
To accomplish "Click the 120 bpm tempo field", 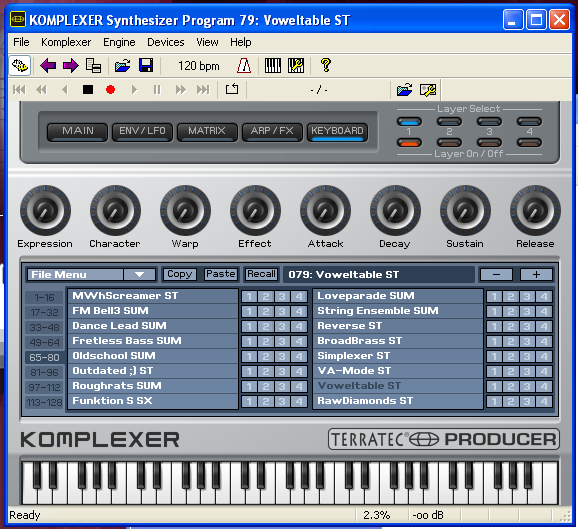I will click(x=199, y=66).
